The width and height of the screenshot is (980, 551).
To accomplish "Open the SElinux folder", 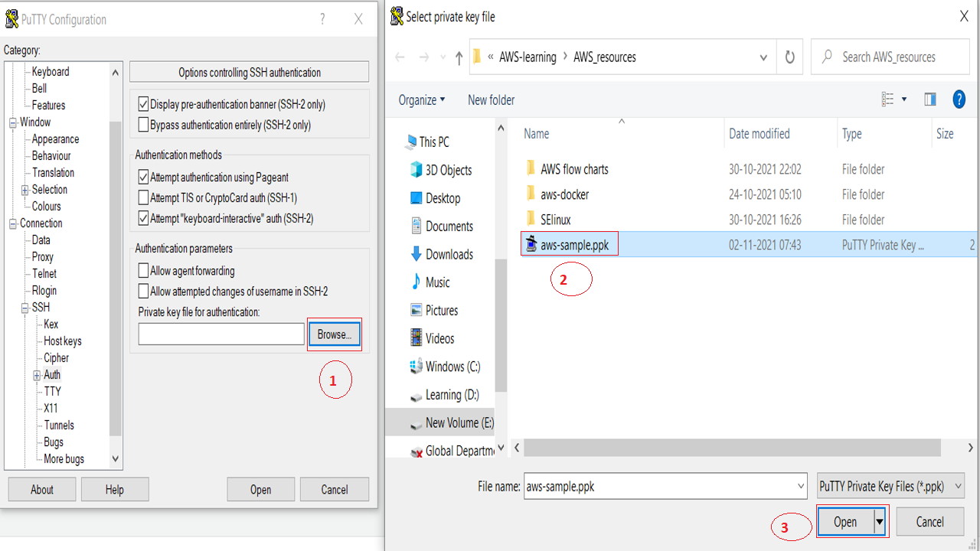I will [556, 220].
